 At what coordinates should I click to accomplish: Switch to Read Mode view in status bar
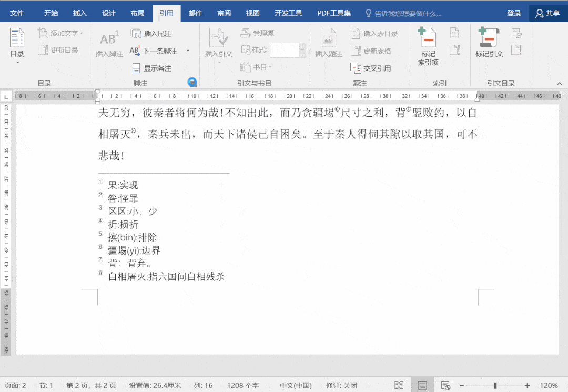click(399, 385)
